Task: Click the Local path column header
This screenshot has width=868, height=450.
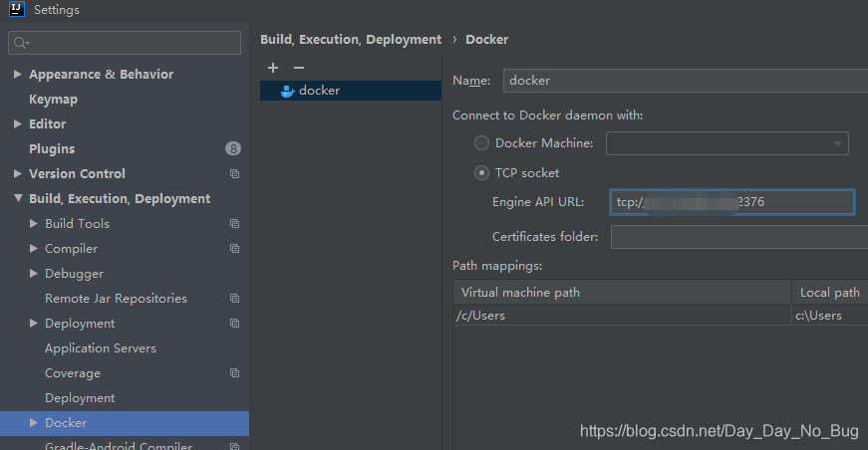Action: [830, 292]
